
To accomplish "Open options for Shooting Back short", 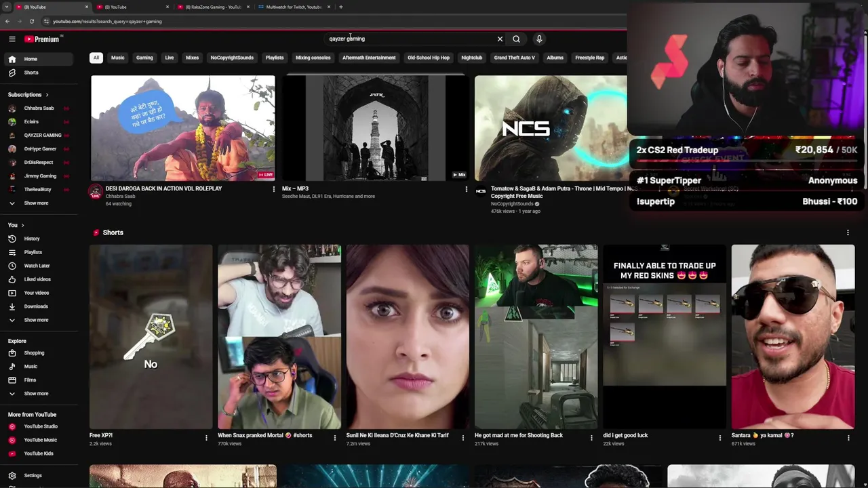I will pyautogui.click(x=591, y=438).
